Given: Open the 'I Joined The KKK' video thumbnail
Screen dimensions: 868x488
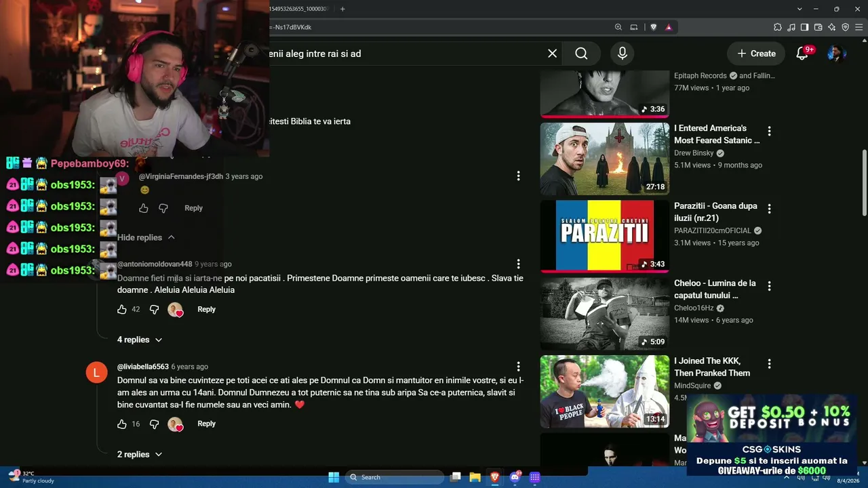Looking at the screenshot, I should coord(604,392).
